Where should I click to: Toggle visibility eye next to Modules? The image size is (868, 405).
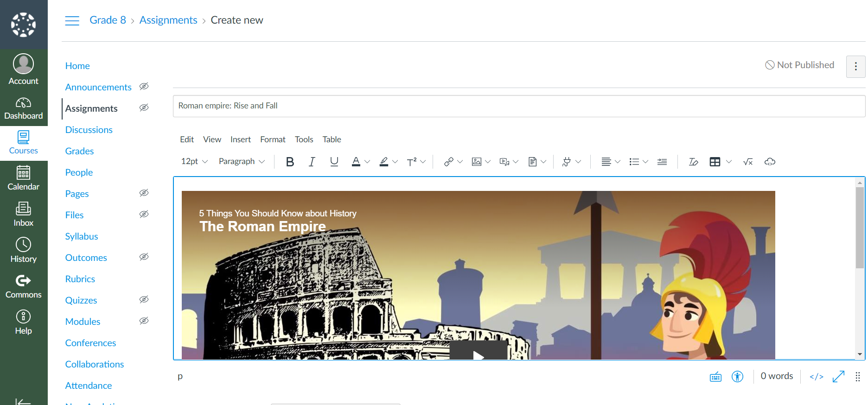[x=144, y=321]
